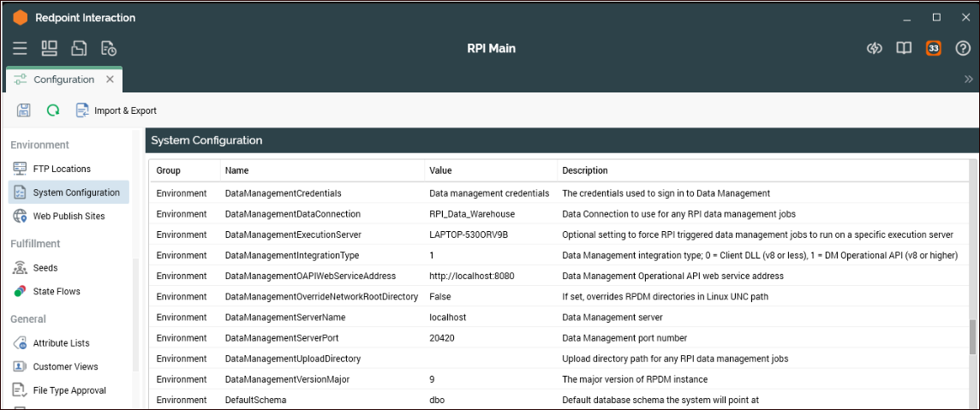The image size is (980, 410).
Task: Select State Flows in the sidebar
Action: [57, 291]
